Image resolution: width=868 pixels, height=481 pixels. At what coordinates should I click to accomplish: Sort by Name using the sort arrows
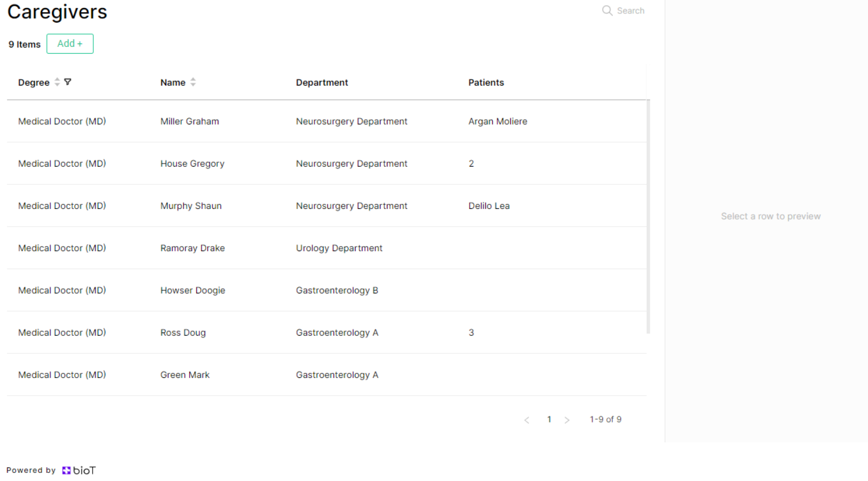pos(193,82)
